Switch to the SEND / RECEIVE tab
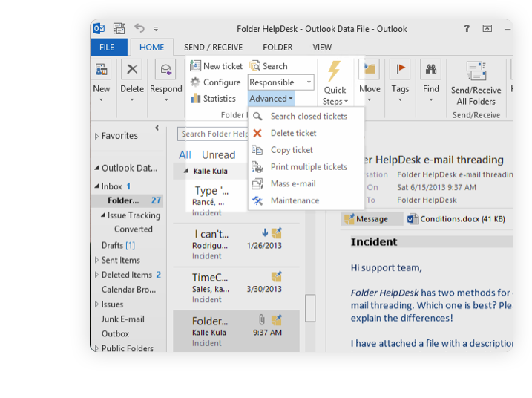This screenshot has width=532, height=398. coord(213,48)
